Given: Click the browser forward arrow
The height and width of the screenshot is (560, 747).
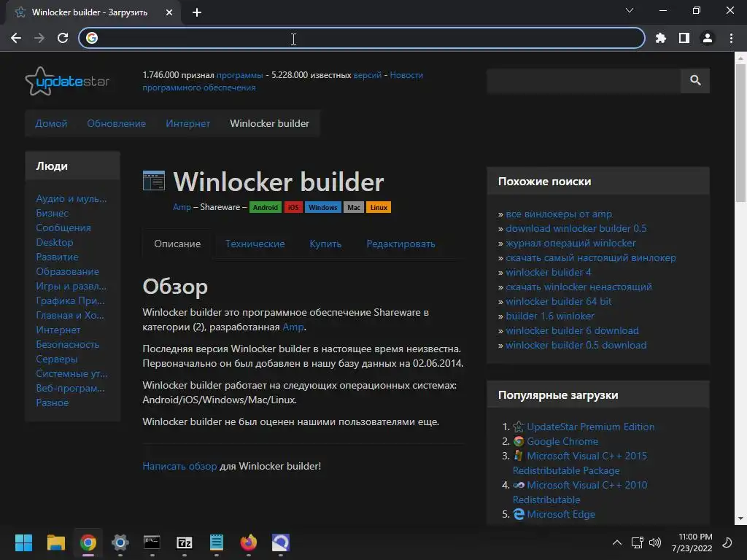Looking at the screenshot, I should pyautogui.click(x=39, y=38).
